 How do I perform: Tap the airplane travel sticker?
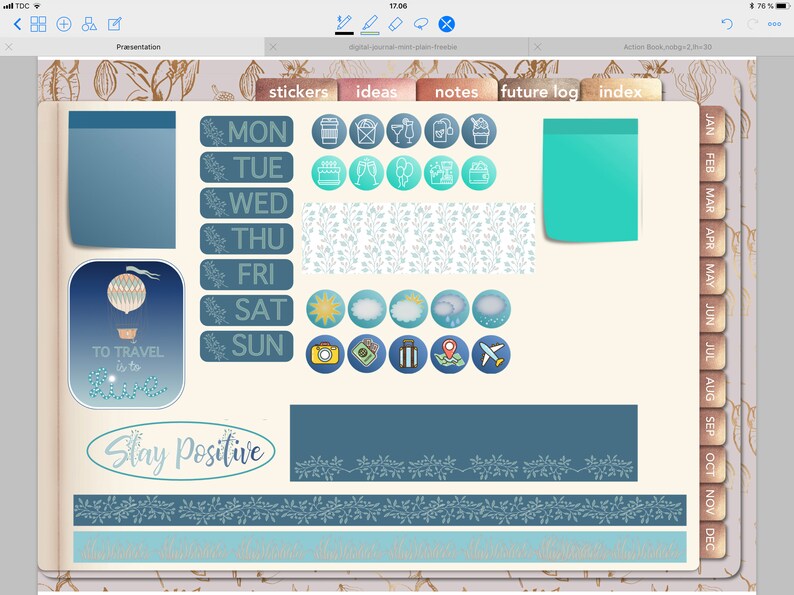coord(491,354)
